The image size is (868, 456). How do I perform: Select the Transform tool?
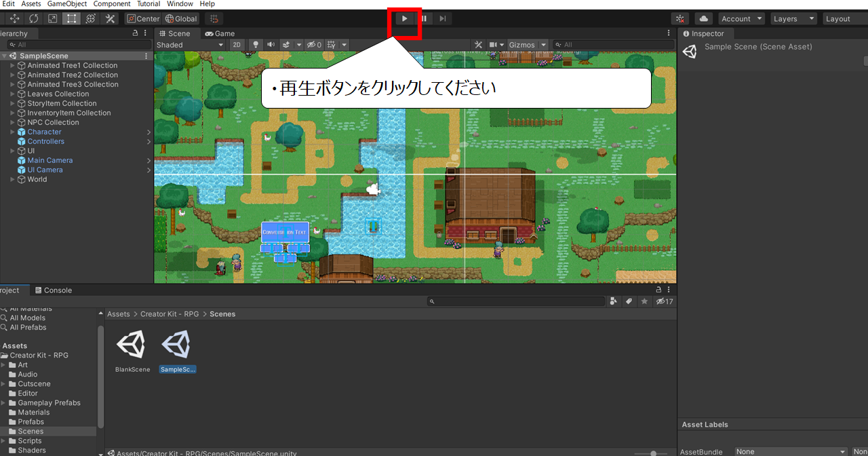click(90, 18)
